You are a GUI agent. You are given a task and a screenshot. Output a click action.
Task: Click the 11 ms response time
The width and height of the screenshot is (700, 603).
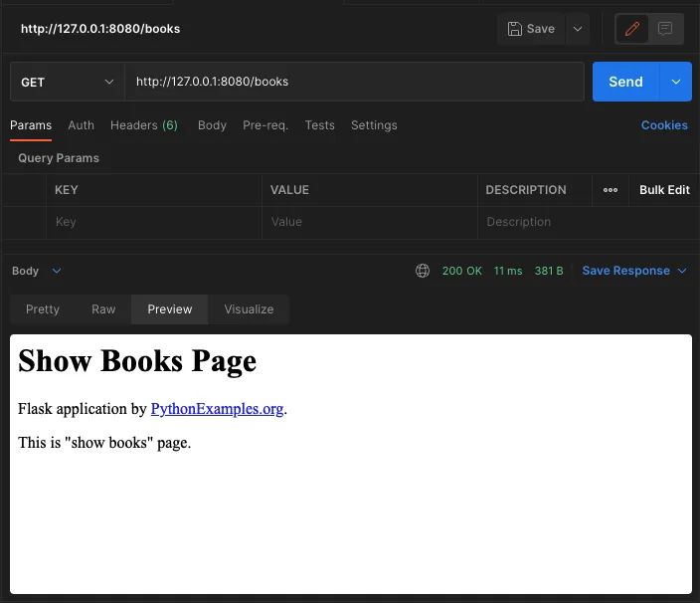pyautogui.click(x=508, y=271)
